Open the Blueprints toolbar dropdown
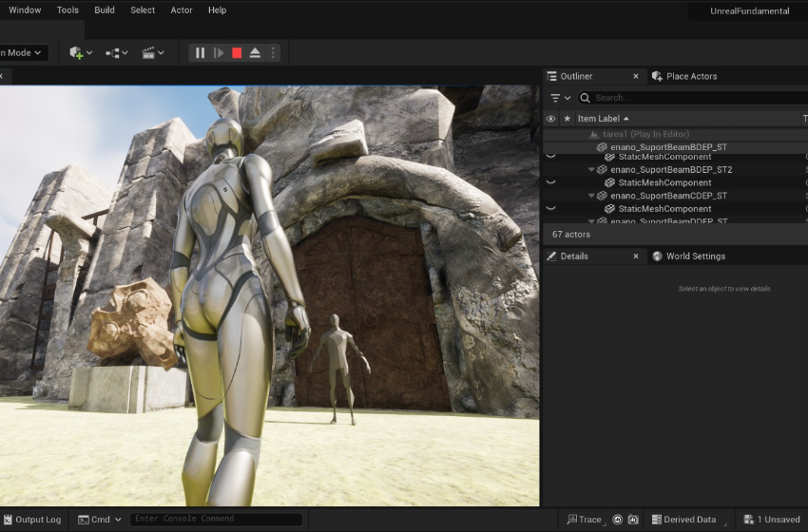 (x=117, y=52)
